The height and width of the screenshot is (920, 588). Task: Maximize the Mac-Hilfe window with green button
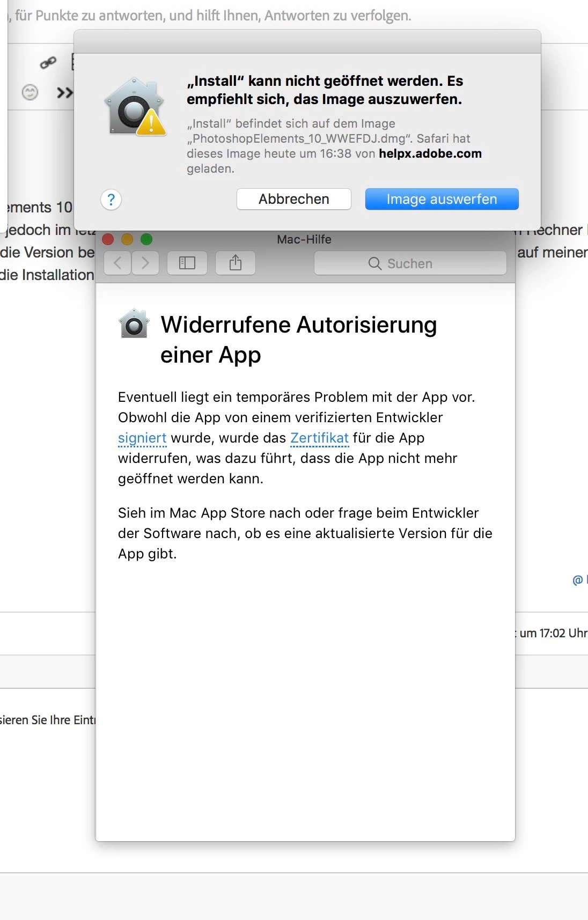point(146,239)
